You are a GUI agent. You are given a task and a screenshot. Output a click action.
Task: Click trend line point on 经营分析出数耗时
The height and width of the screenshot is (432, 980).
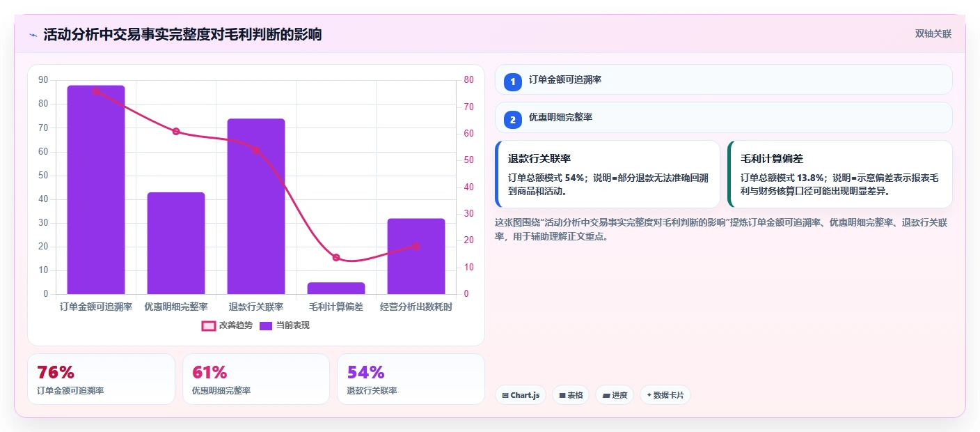pos(416,246)
